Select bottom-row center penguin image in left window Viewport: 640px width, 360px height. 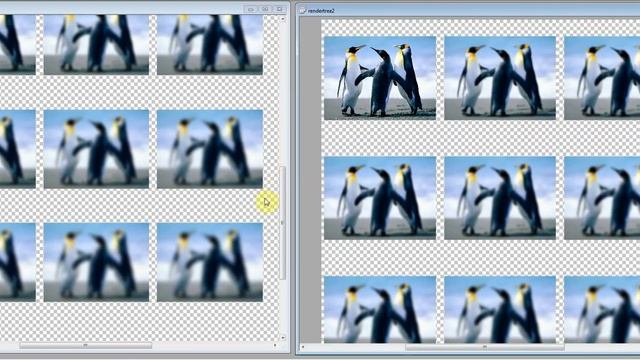pos(96,262)
